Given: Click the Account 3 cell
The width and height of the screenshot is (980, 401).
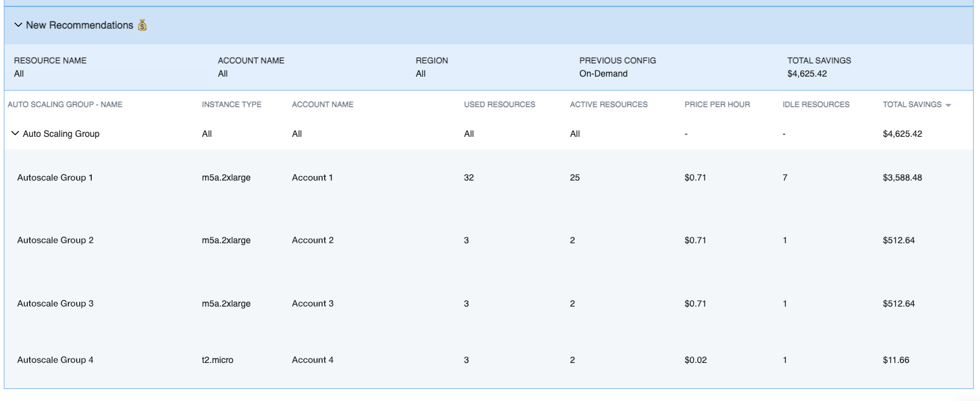Looking at the screenshot, I should click(313, 303).
